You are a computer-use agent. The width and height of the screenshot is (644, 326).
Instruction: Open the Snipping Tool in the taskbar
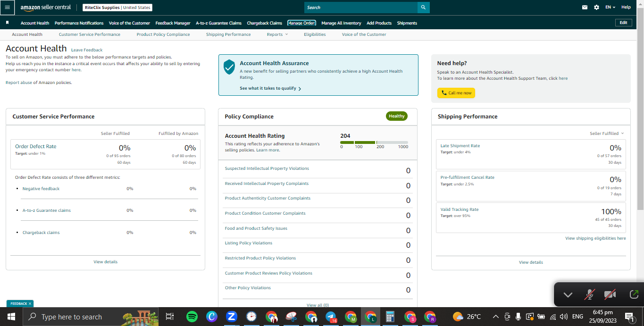tap(291, 317)
